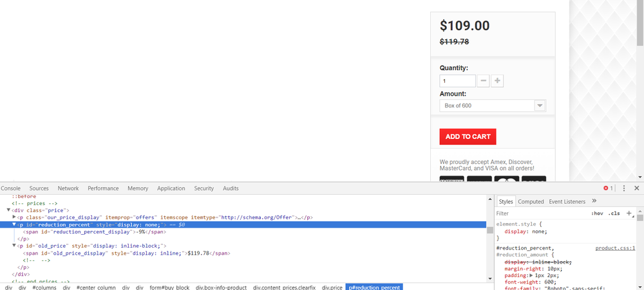
Task: Click the form#buy_block breadcrumb
Action: tap(169, 287)
